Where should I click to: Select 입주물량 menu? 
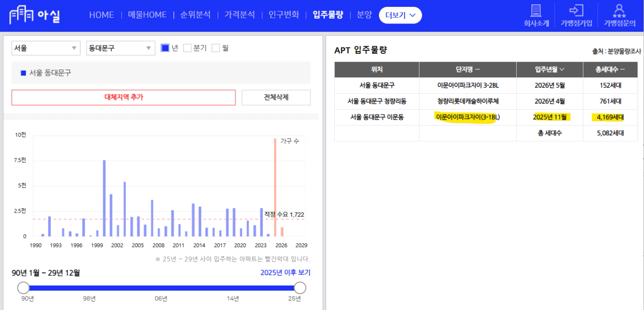point(328,15)
